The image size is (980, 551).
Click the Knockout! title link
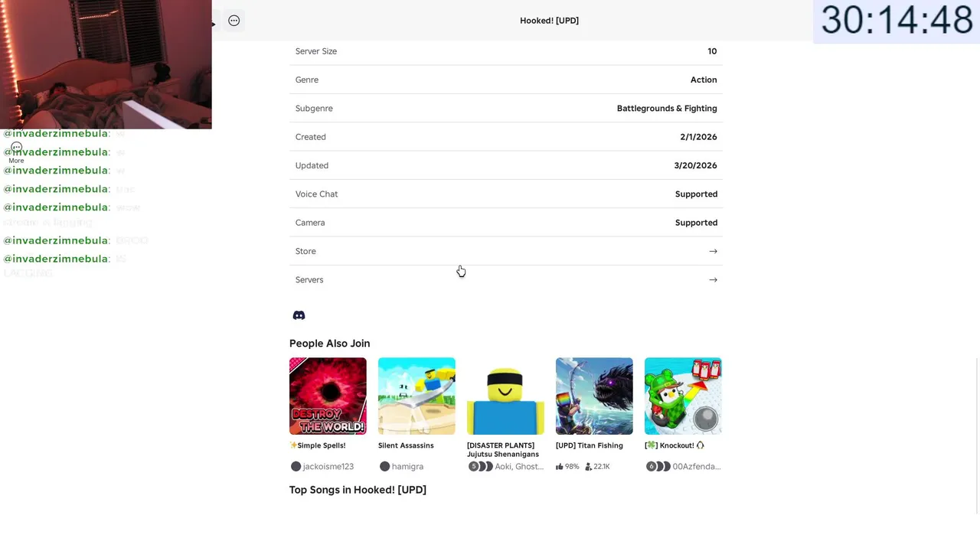(675, 445)
